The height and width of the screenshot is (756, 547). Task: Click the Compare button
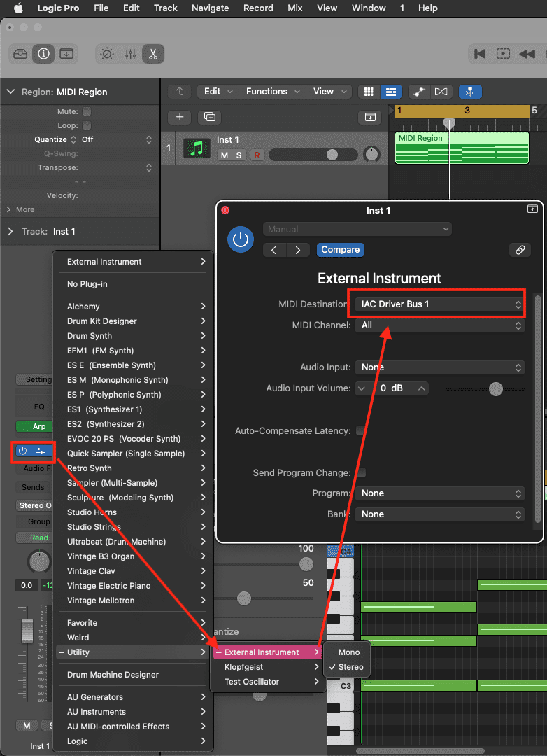point(340,250)
